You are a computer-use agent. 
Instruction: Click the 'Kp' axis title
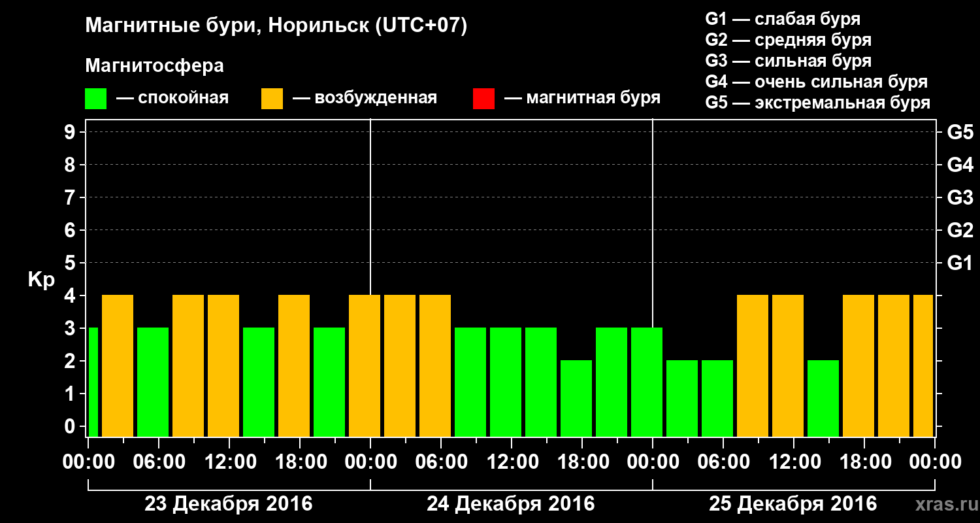[x=42, y=280]
